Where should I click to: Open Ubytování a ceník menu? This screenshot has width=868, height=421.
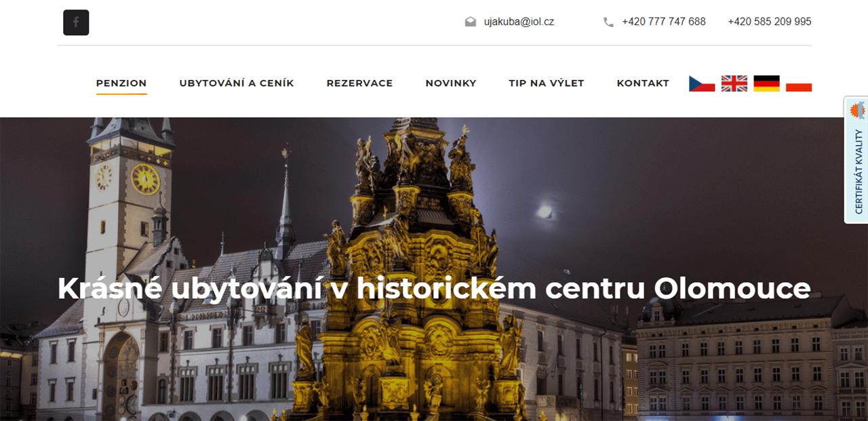tap(237, 83)
